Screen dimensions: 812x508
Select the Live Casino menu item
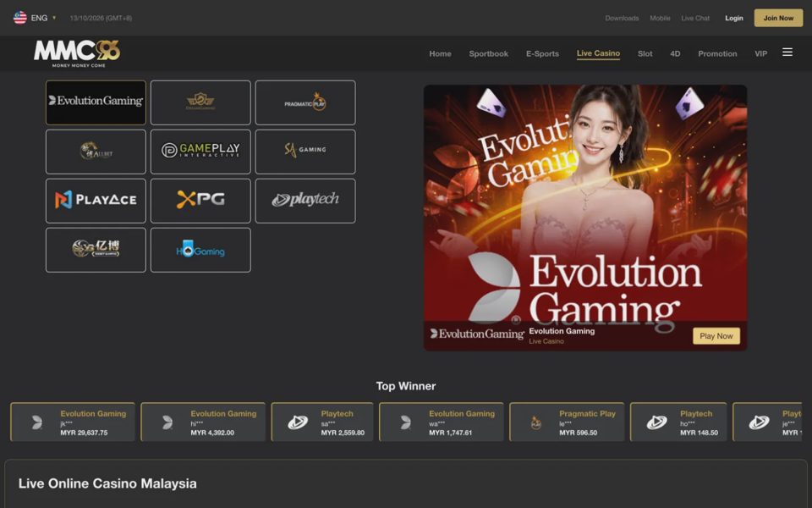pos(598,53)
